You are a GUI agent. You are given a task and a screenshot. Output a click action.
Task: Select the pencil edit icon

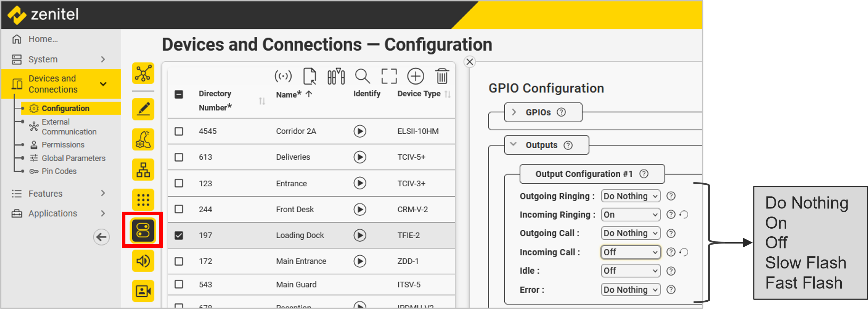(143, 109)
